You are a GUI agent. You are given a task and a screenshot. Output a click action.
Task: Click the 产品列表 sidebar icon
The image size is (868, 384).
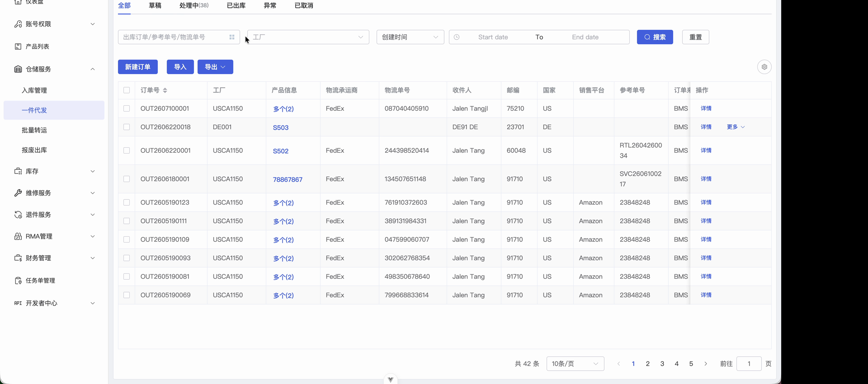coord(18,47)
